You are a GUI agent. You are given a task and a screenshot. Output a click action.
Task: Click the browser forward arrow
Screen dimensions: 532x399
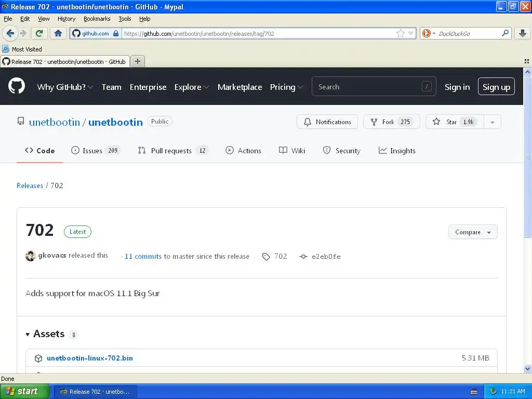coord(23,33)
